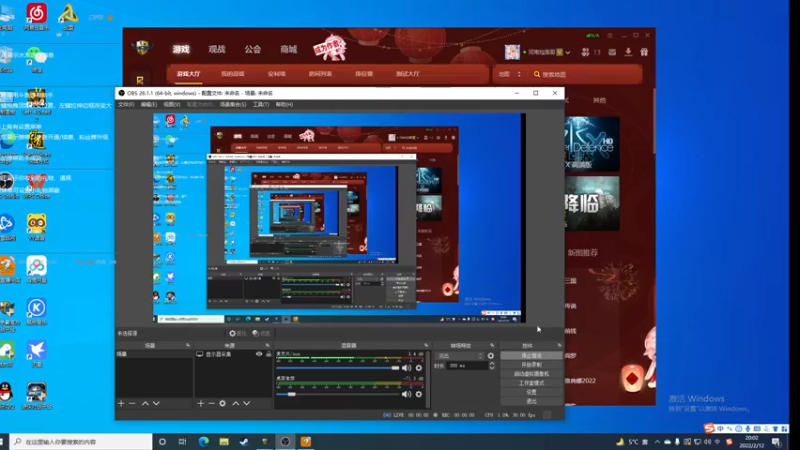800x450 pixels.
Task: Pop out the Scenes dock panel
Action: pyautogui.click(x=188, y=345)
